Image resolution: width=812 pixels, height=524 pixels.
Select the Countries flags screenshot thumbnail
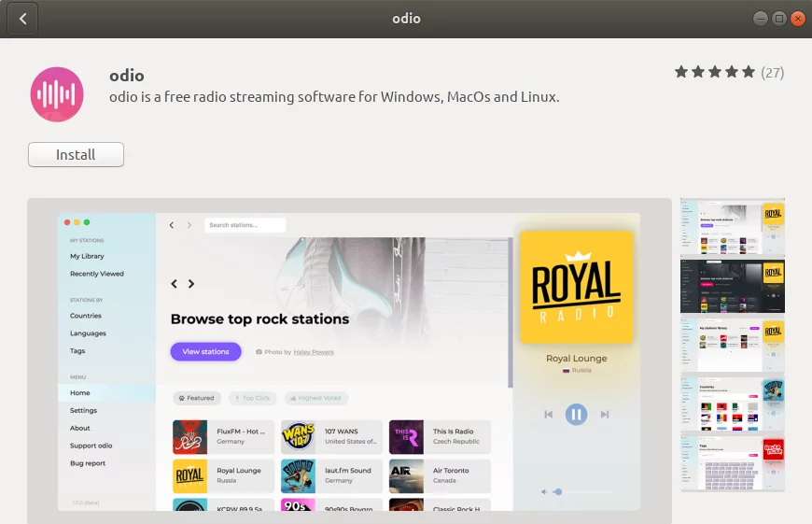click(733, 404)
